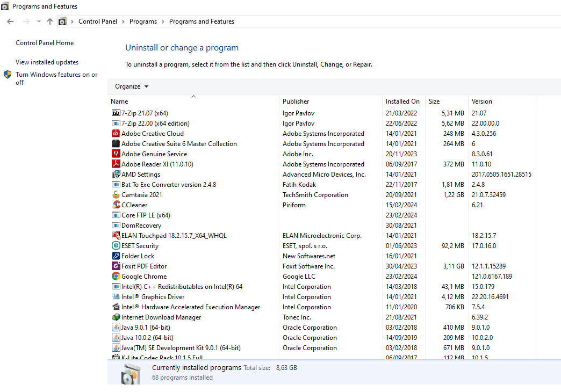The height and width of the screenshot is (392, 561).
Task: Click version 2017.0505.1651.28515
Action: tap(501, 175)
